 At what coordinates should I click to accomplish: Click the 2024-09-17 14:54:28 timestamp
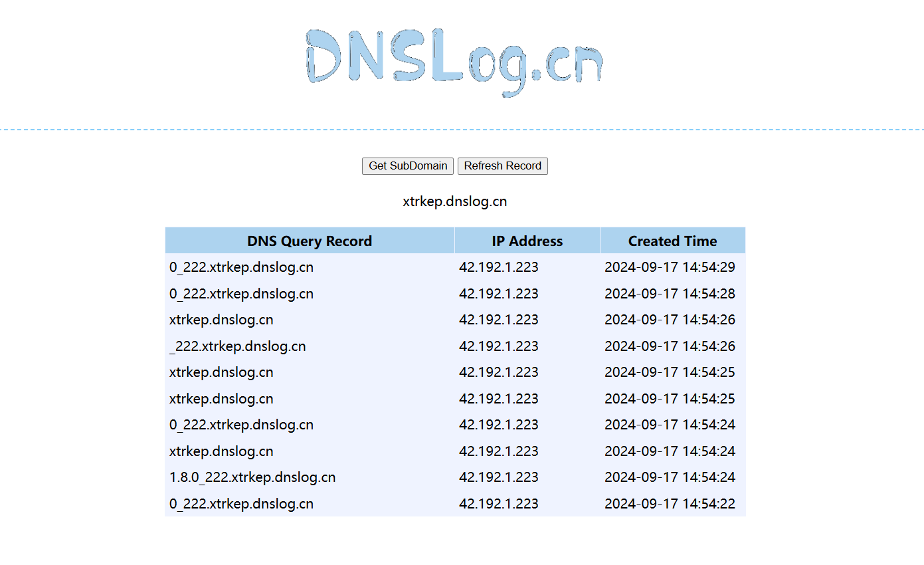[670, 294]
